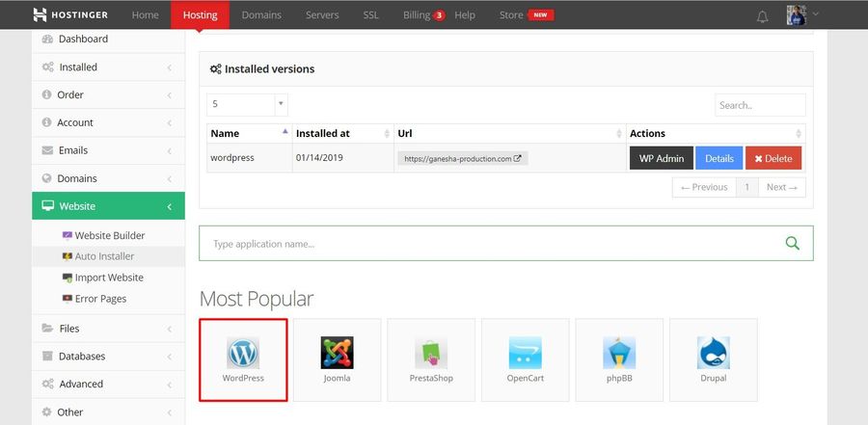Collapse the Website sidebar section
Image resolution: width=868 pixels, height=425 pixels.
[x=108, y=206]
